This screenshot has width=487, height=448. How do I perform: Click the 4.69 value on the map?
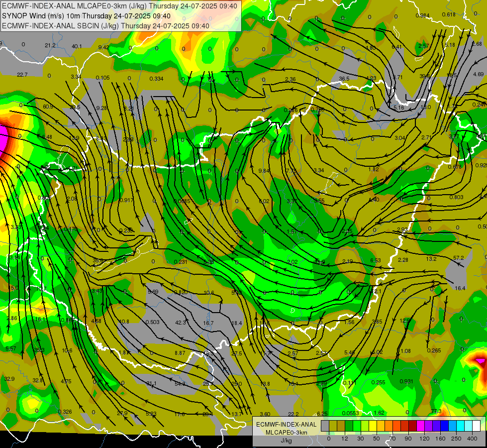pyautogui.click(x=479, y=74)
